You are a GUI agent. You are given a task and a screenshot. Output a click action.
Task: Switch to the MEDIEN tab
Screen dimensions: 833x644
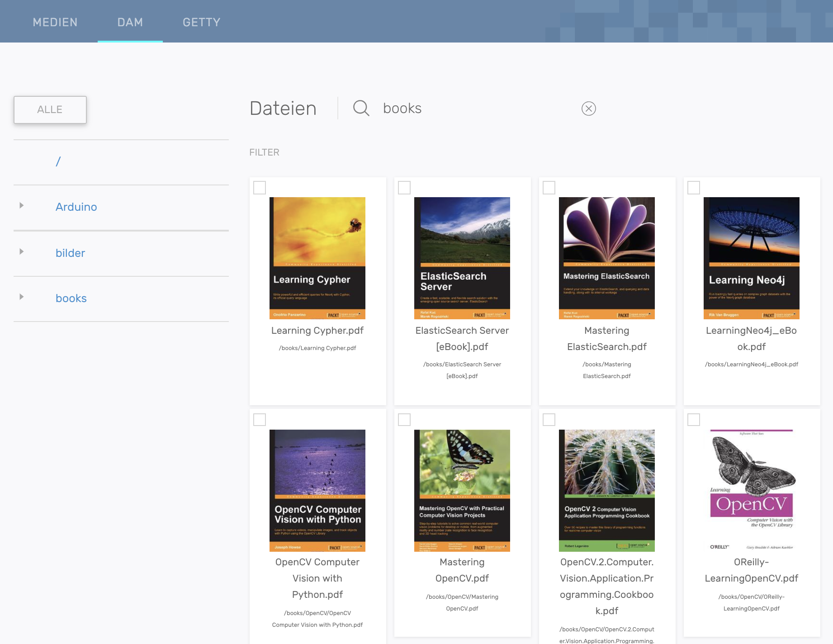coord(55,22)
